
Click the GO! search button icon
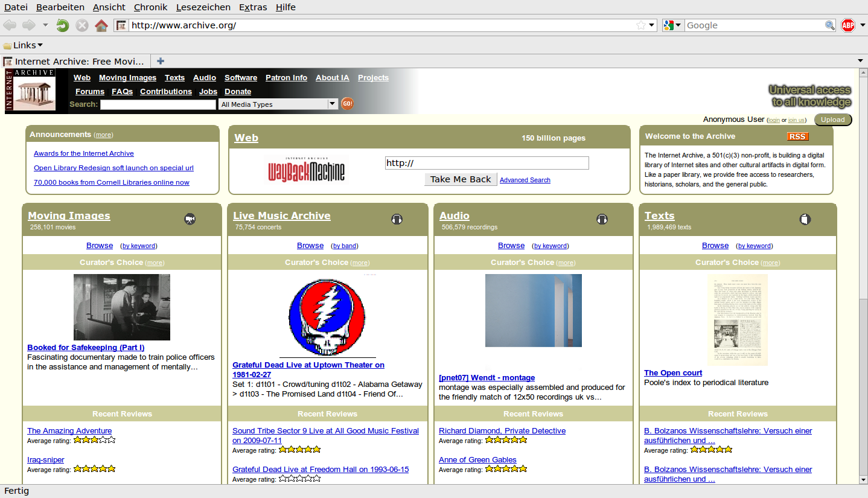pyautogui.click(x=347, y=104)
